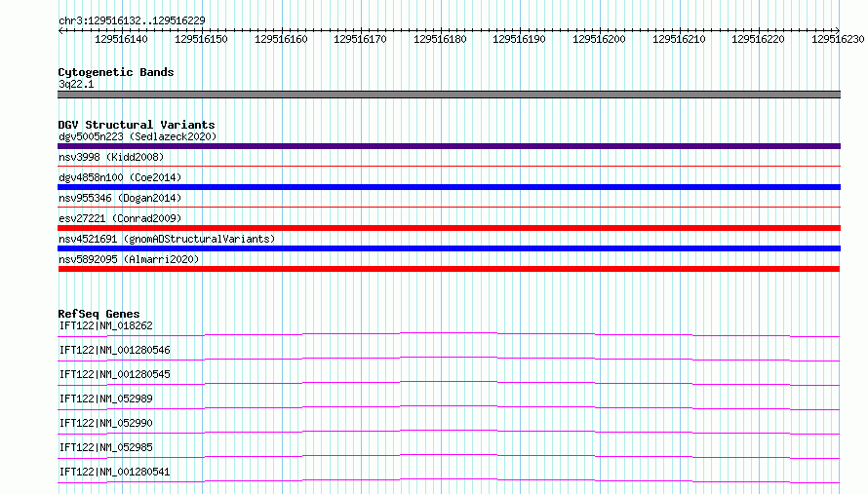Click the chr3:129516132..129516229 region label
Image resolution: width=868 pixels, height=494 pixels.
132,20
